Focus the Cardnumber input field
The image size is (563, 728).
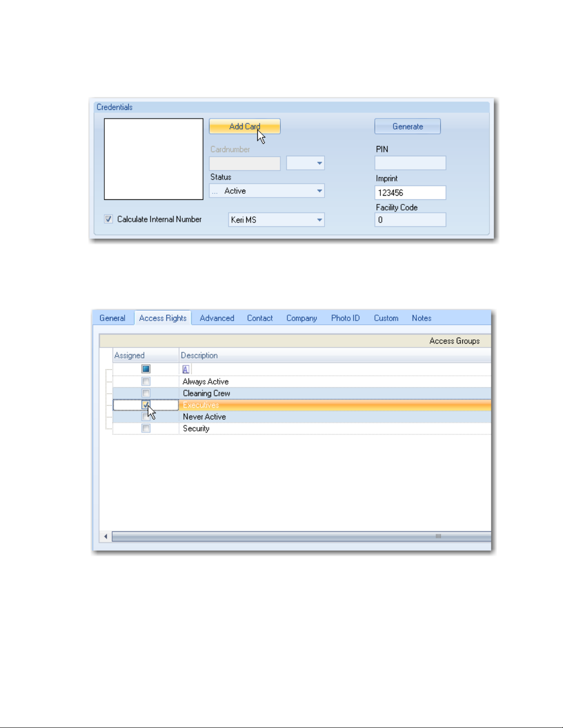pos(245,163)
